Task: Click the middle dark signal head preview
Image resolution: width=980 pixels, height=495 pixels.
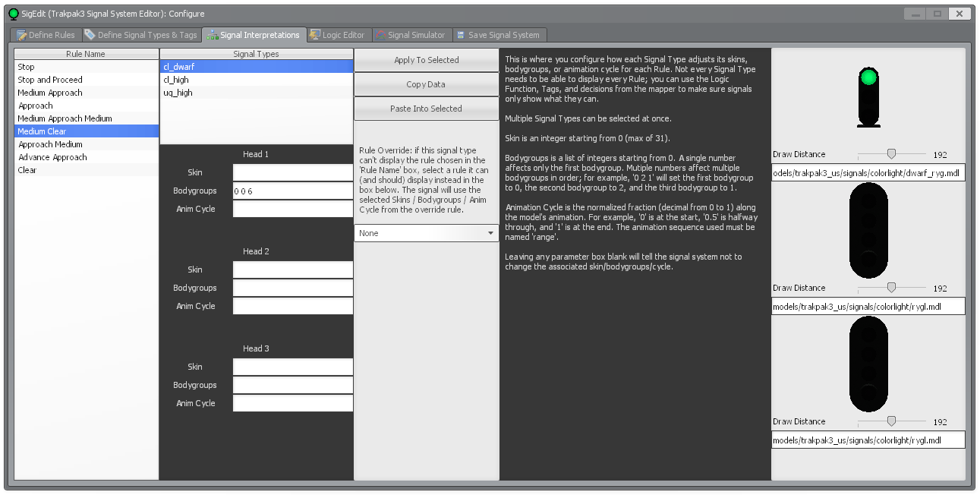Action: [868, 230]
